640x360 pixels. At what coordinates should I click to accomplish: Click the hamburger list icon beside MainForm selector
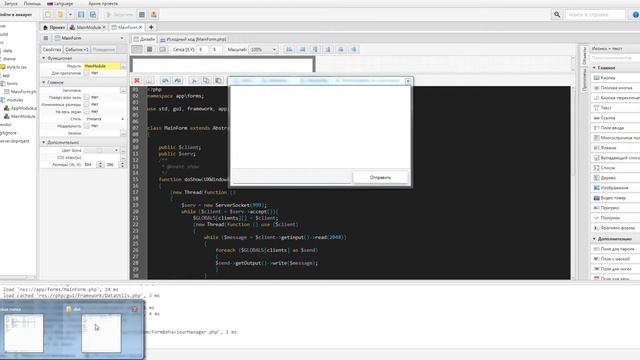click(x=46, y=38)
